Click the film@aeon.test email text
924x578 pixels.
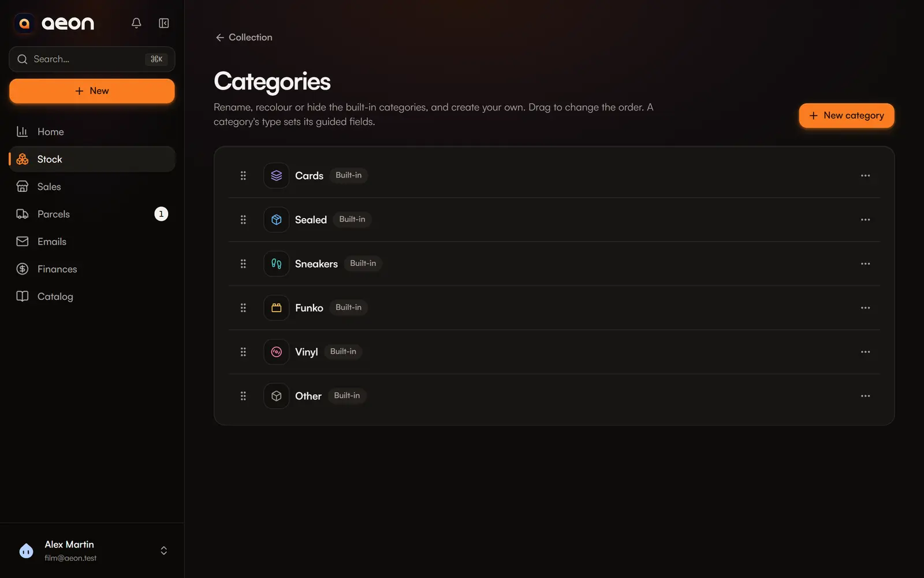[70, 558]
